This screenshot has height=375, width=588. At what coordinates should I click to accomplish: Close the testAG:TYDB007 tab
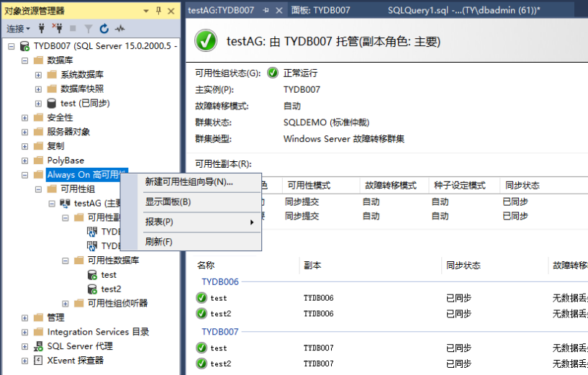(279, 11)
